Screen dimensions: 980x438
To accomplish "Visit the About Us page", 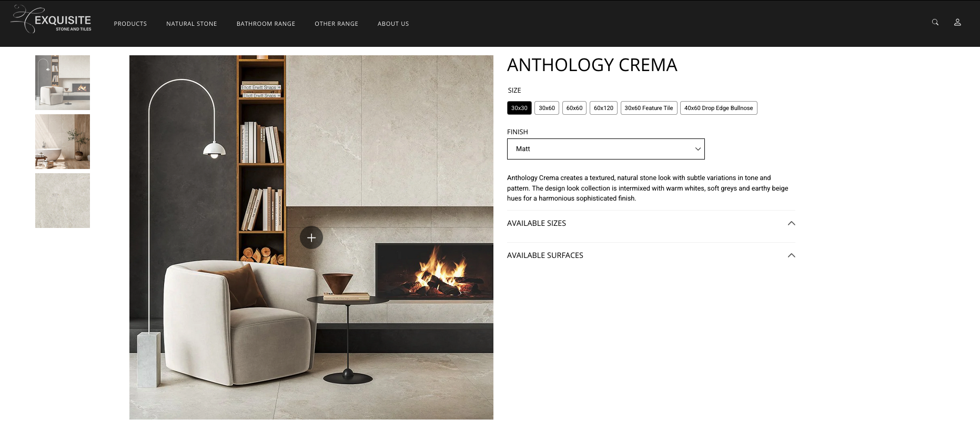I will pos(393,24).
